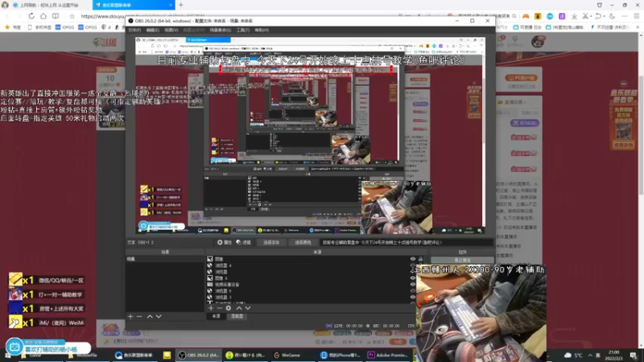Open Adobe Premiere from the taskbar
The image size is (644, 362).
point(388,356)
